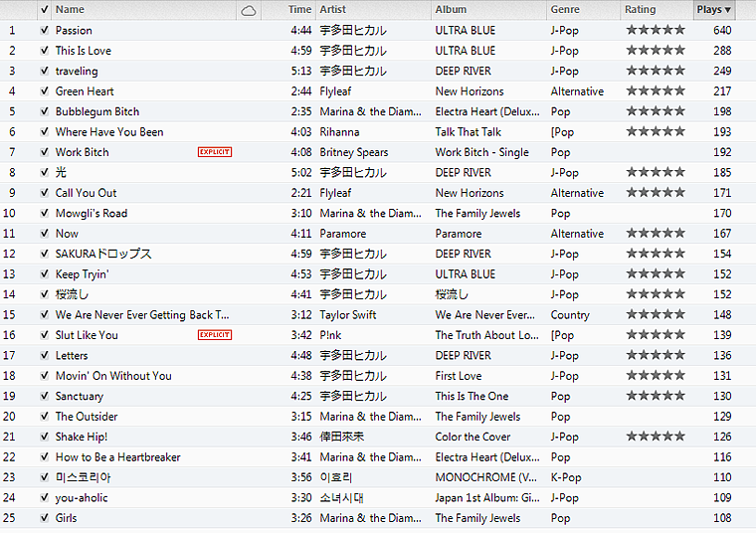Viewport: 756px width, 533px height.
Task: Click the album "This Is The One"
Action: pos(472,396)
